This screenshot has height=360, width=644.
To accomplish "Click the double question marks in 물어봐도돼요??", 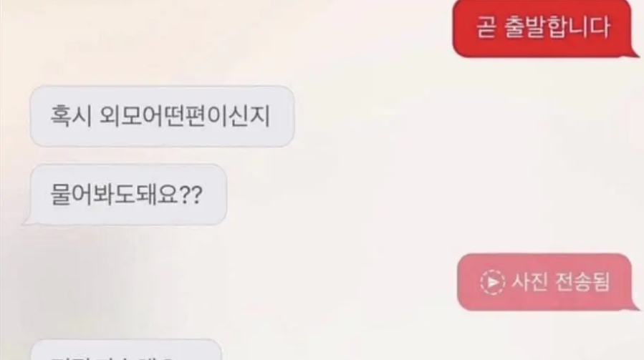I will pyautogui.click(x=192, y=195).
